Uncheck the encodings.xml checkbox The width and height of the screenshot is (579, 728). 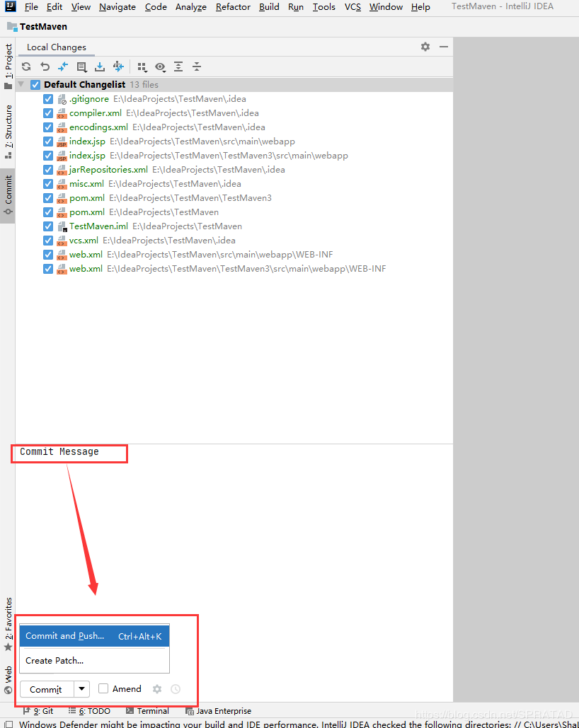pyautogui.click(x=48, y=127)
